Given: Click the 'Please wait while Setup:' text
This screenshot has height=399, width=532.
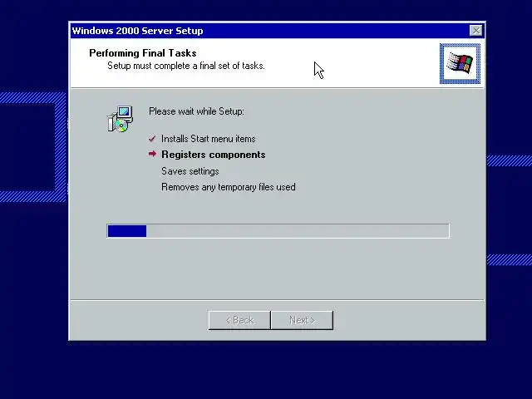Looking at the screenshot, I should (196, 111).
